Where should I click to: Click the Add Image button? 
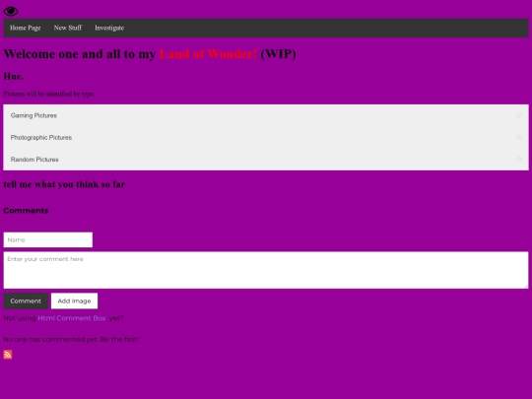74,300
